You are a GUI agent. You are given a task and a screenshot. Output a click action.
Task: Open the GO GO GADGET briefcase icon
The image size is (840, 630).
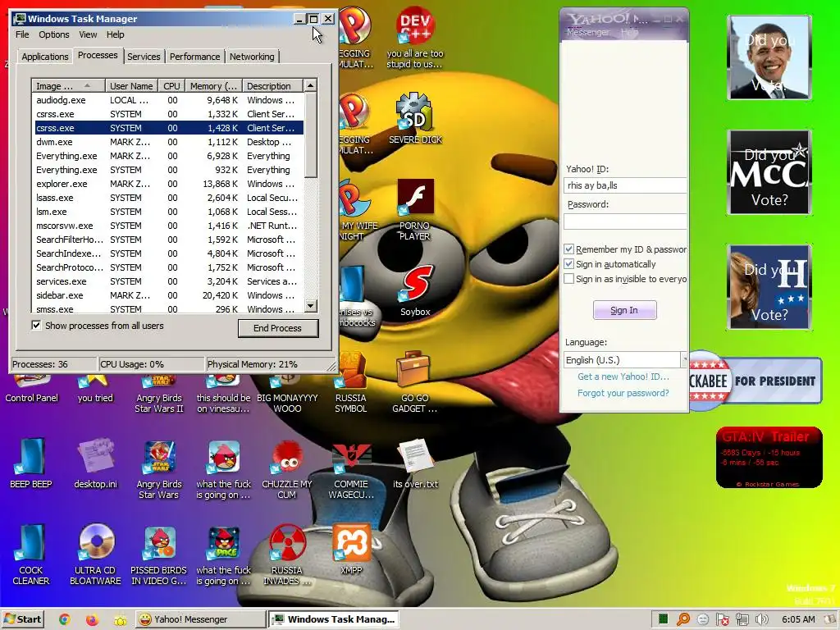414,381
